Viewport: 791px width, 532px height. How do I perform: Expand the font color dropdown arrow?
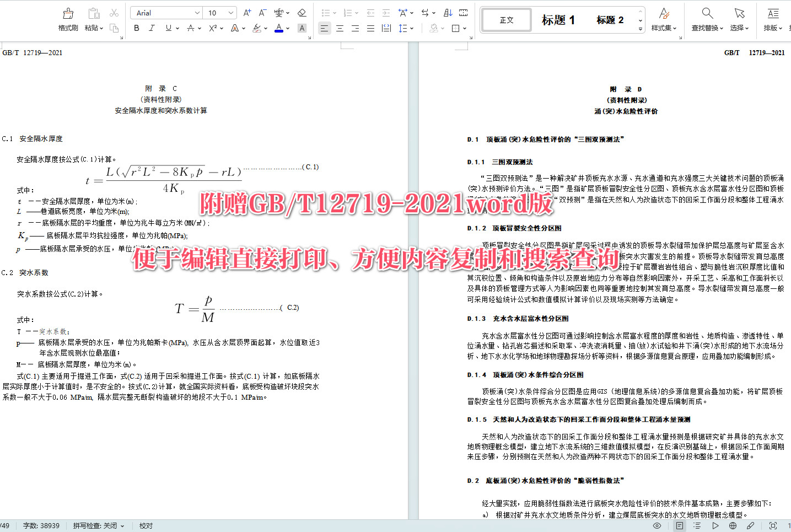point(287,28)
